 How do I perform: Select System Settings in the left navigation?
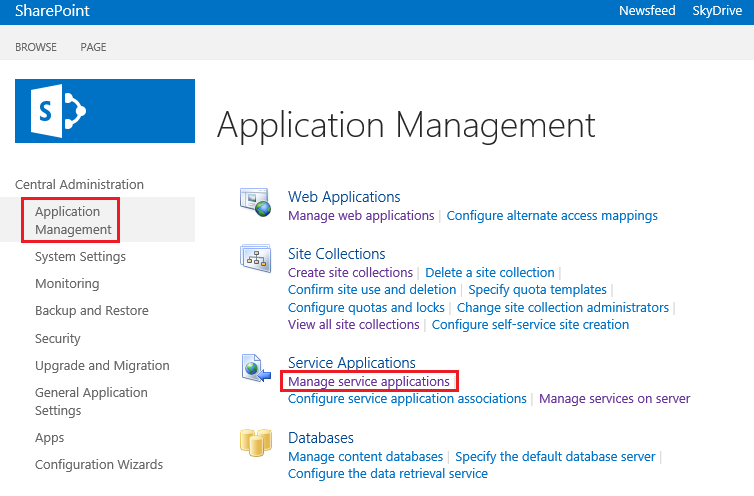pos(80,257)
